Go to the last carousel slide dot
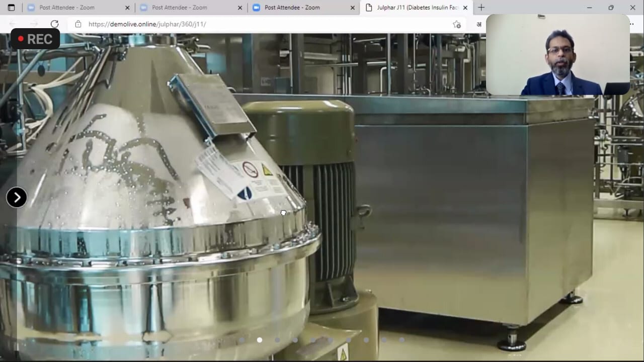The image size is (644, 362). (x=401, y=340)
